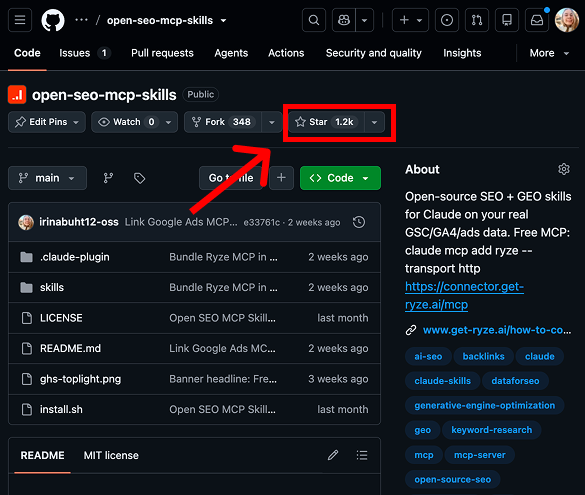
Task: Expand the Copilot dropdown arrow
Action: [365, 20]
